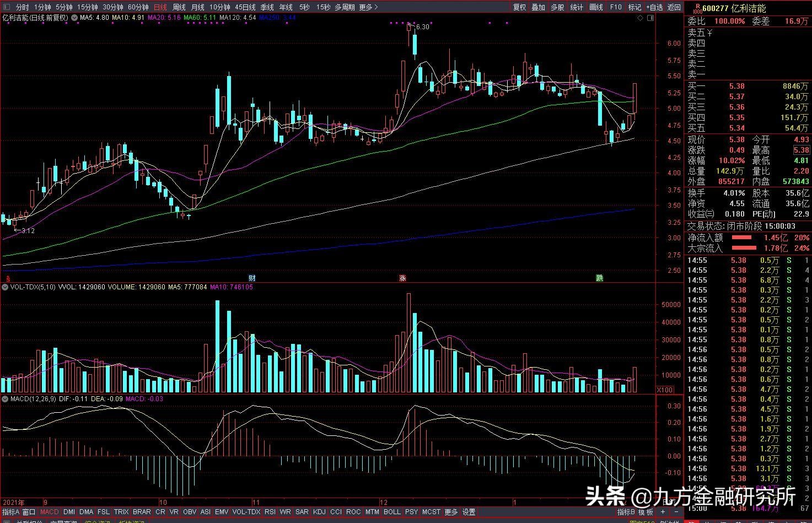
Task: Click the 指标B button
Action: coord(626,512)
